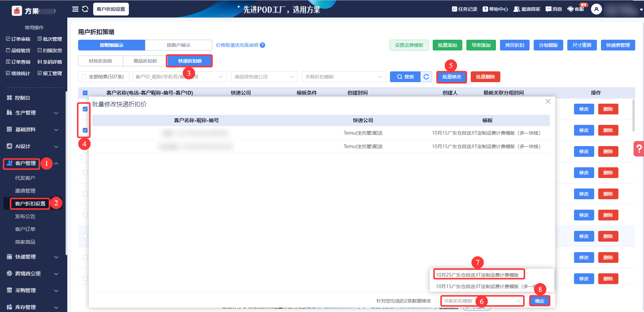Click the red 批量删除 button

coord(485,77)
